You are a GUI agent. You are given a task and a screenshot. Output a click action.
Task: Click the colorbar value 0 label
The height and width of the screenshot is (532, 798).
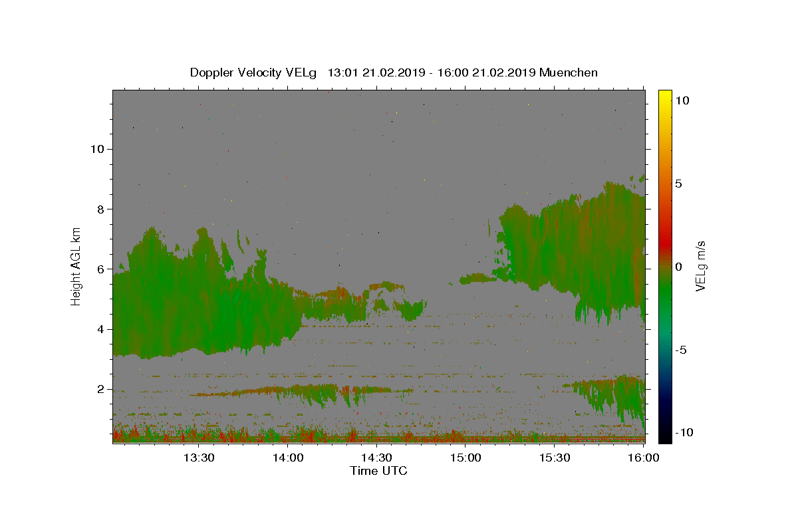coord(679,267)
